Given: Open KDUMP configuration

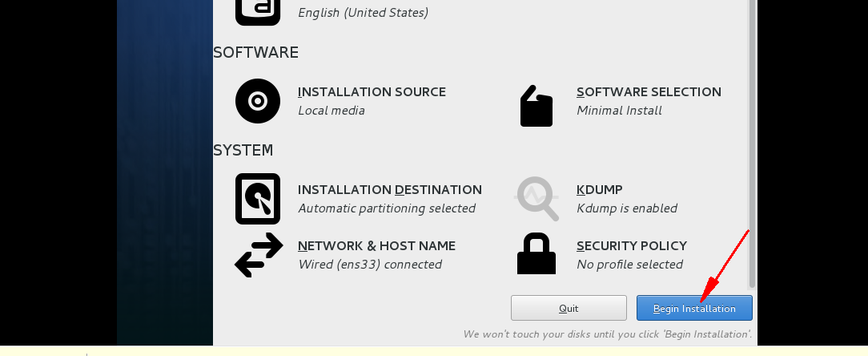Looking at the screenshot, I should [x=600, y=190].
